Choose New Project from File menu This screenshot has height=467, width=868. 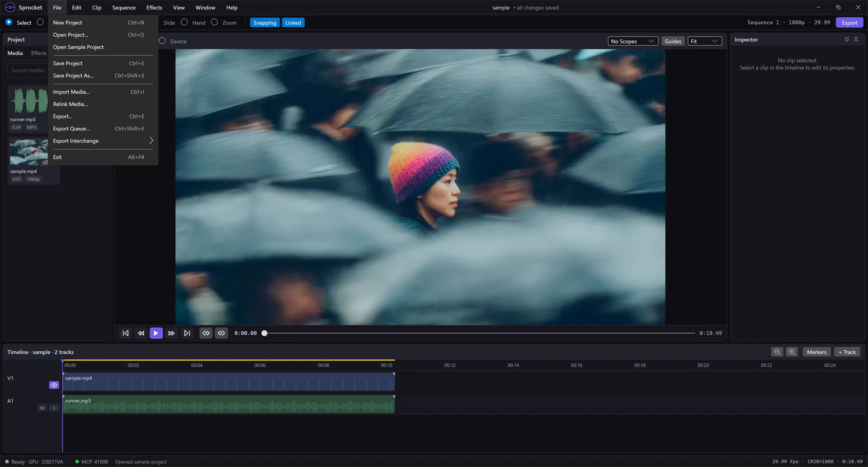pos(103,23)
